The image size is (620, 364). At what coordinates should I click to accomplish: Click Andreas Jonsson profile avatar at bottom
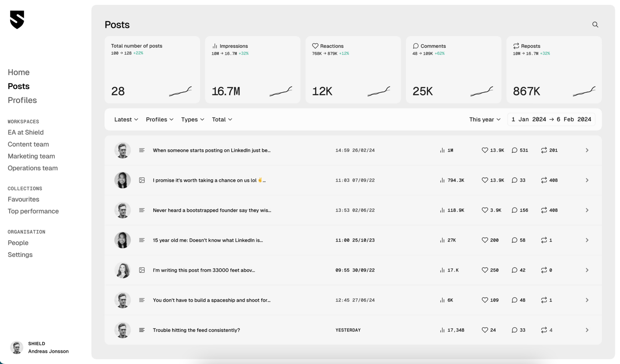pos(17,348)
